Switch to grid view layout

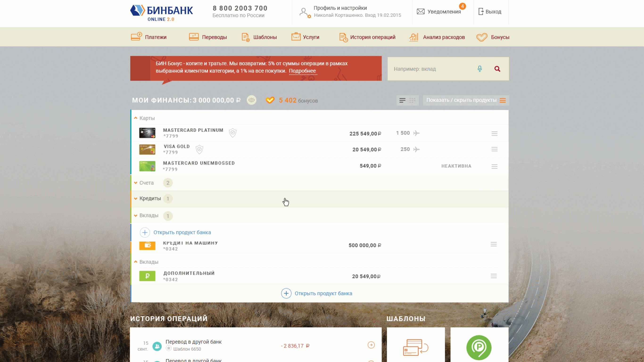(x=412, y=100)
